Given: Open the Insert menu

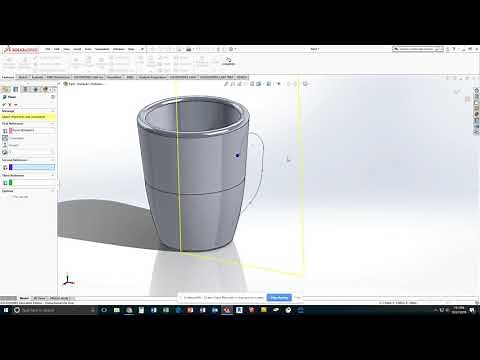Looking at the screenshot, I should tap(77, 49).
